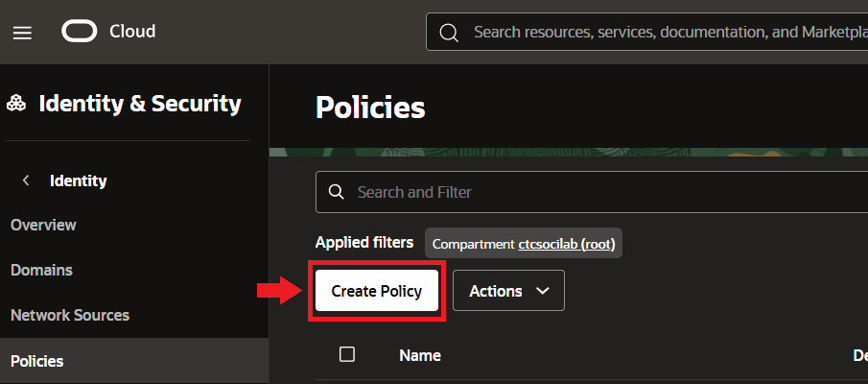Image resolution: width=868 pixels, height=384 pixels.
Task: Click the Cloud home text link
Action: click(x=132, y=31)
